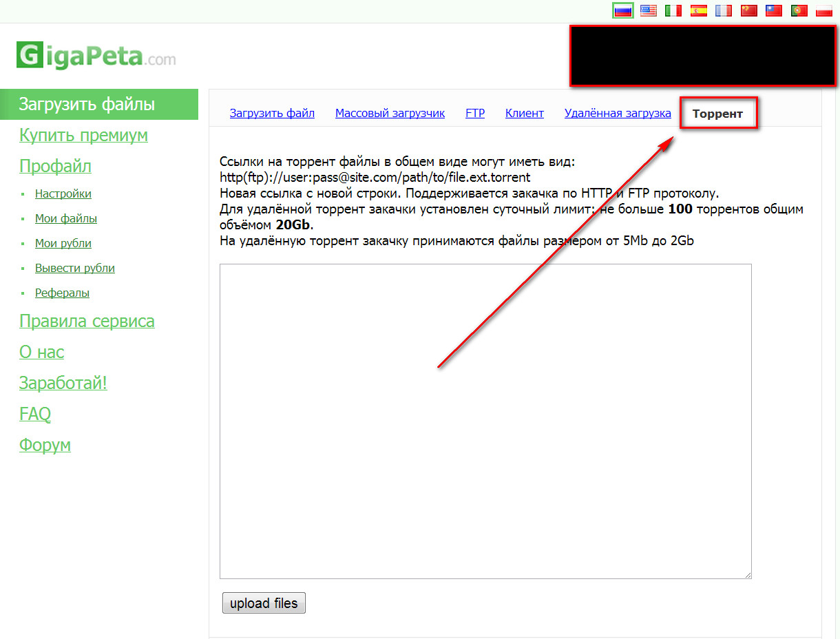Click inside the torrent links text area
The height and width of the screenshot is (639, 840).
(485, 420)
